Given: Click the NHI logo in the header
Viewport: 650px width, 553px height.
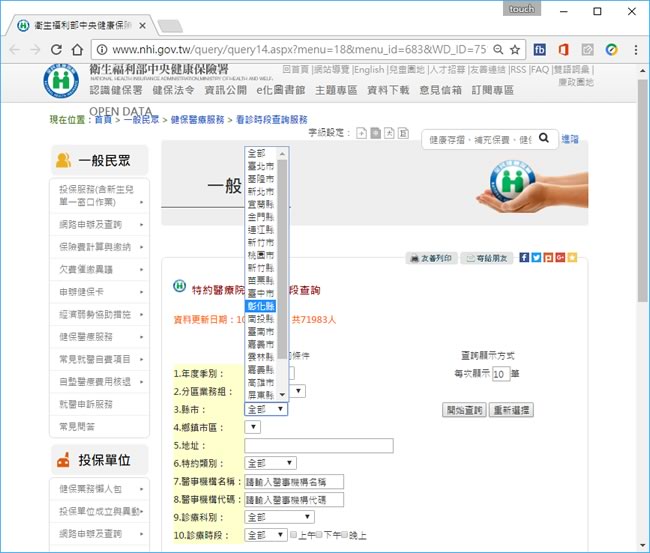Looking at the screenshot, I should pyautogui.click(x=61, y=78).
